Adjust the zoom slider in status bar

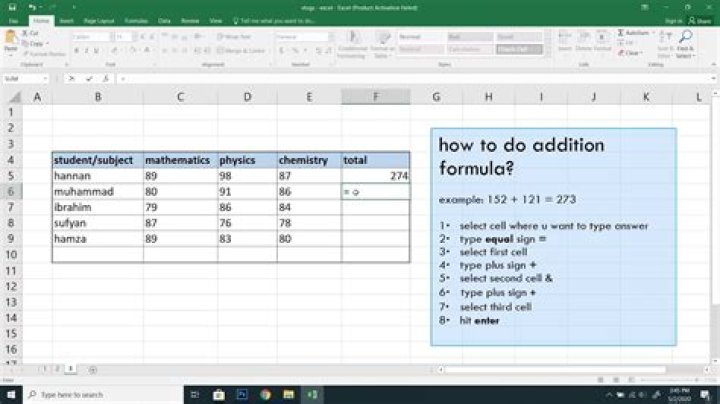[x=670, y=381]
